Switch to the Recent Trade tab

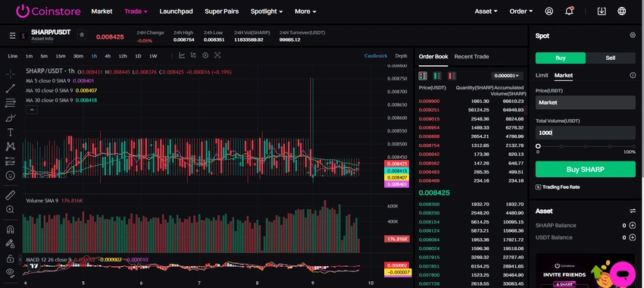tap(471, 56)
